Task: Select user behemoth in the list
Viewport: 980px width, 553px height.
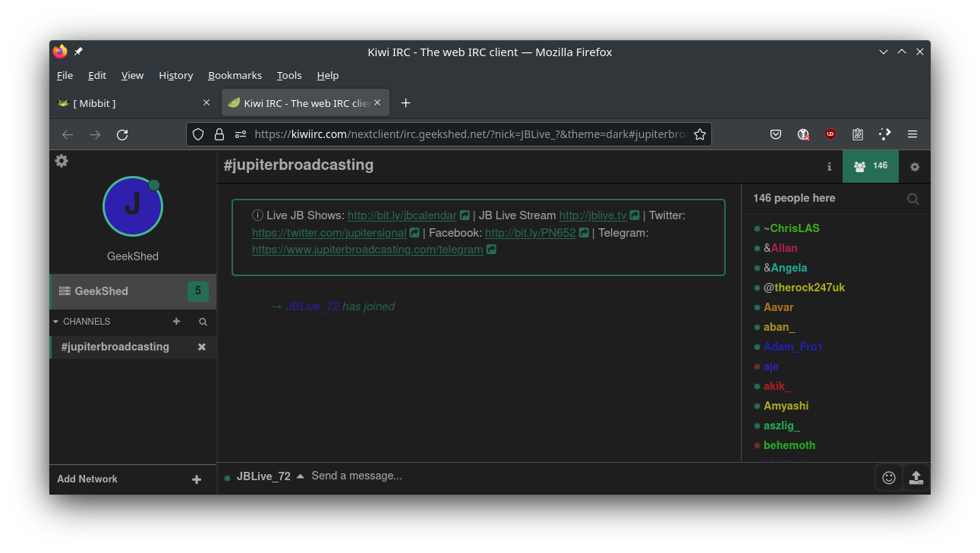Action: click(x=789, y=445)
